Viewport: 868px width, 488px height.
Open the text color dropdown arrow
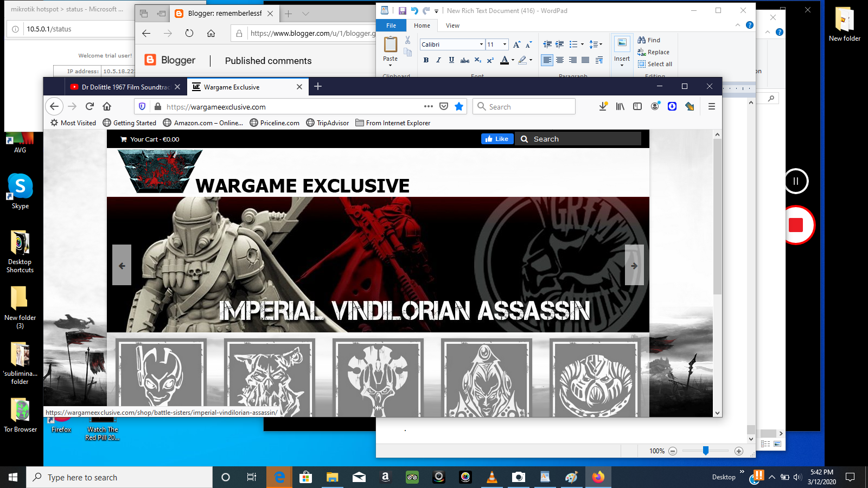(x=513, y=60)
